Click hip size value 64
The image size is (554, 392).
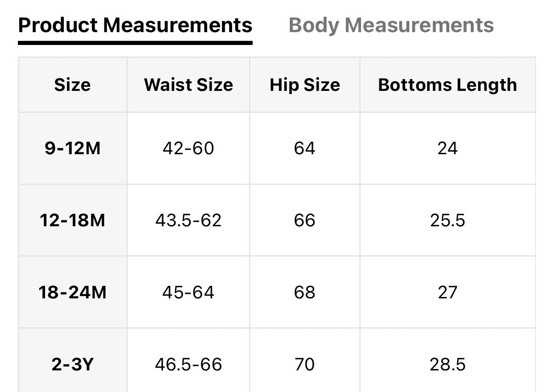(x=305, y=148)
